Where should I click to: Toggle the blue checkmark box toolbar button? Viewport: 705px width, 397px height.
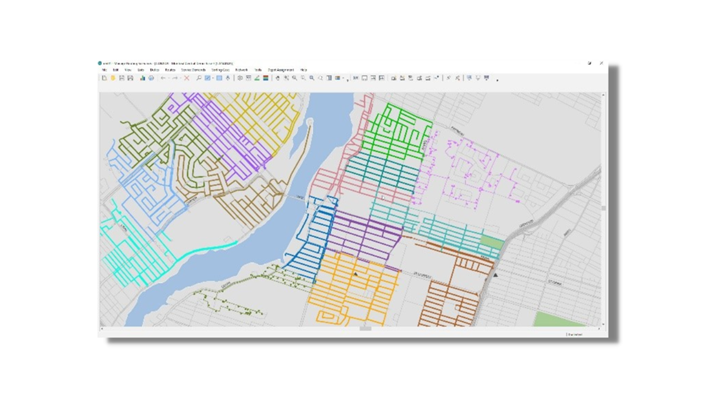[x=207, y=78]
